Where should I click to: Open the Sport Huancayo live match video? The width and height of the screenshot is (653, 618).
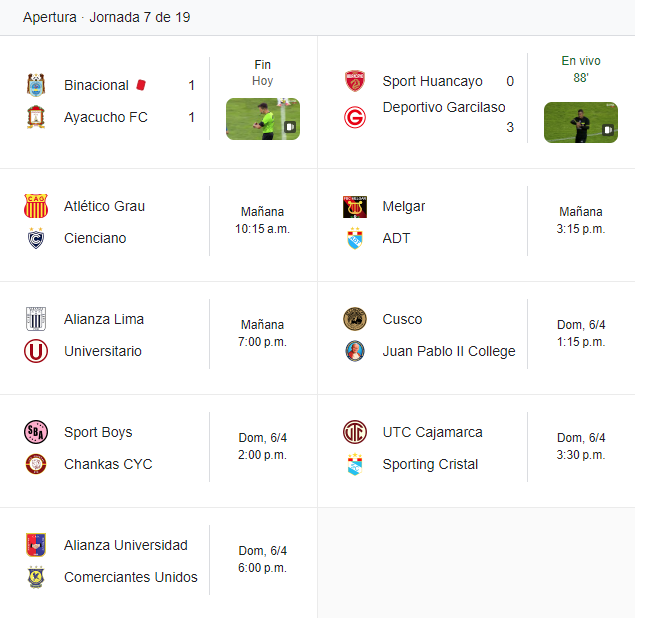point(581,122)
